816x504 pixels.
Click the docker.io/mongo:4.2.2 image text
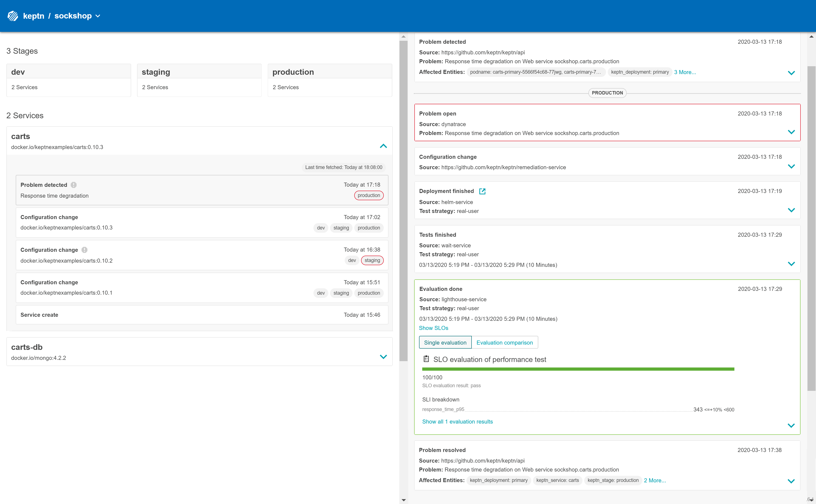(38, 358)
